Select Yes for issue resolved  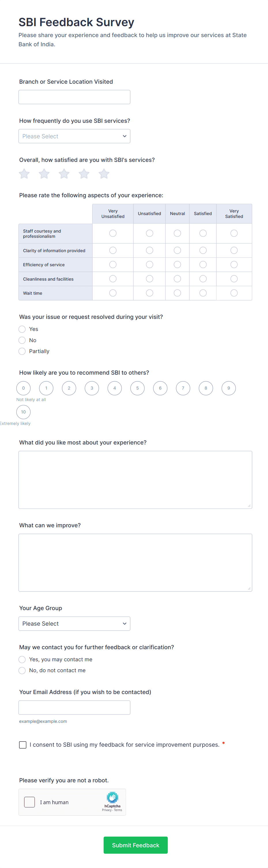coord(22,329)
